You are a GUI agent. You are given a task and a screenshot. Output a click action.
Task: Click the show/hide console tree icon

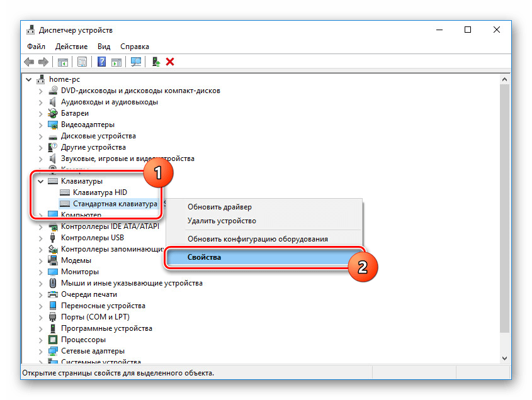click(x=63, y=62)
